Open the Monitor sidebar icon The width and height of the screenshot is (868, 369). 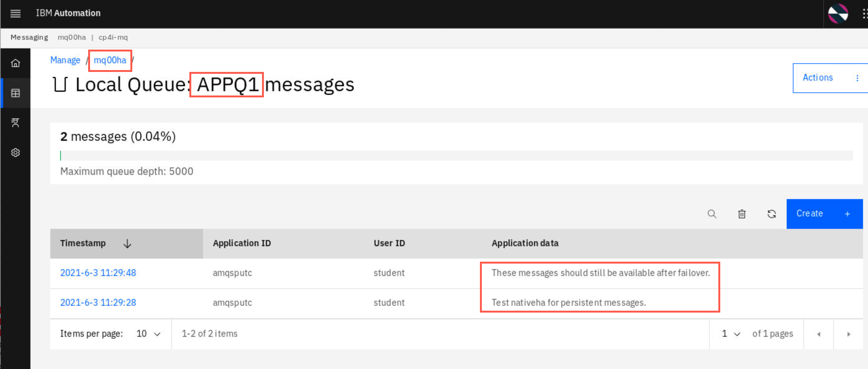(x=16, y=122)
